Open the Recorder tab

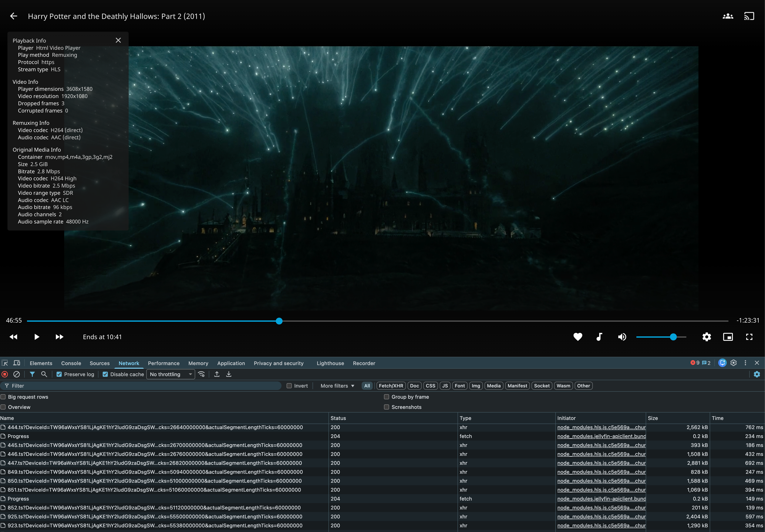click(x=364, y=363)
